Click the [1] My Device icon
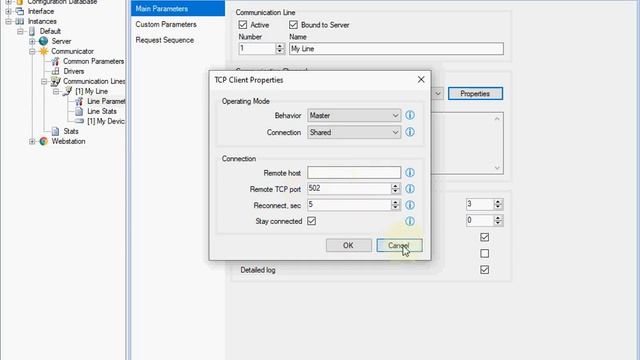The image size is (640, 360). 79,121
